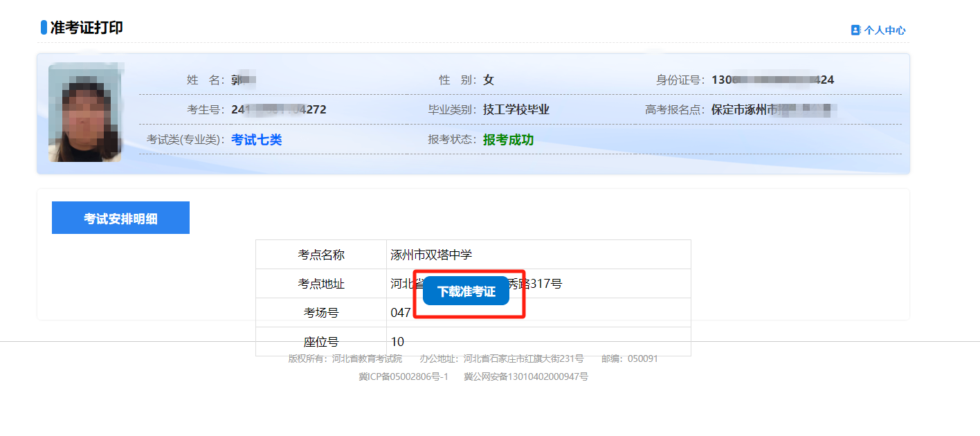Click the blue bar beside 准考证打印 title
The width and height of the screenshot is (980, 436).
point(44,28)
